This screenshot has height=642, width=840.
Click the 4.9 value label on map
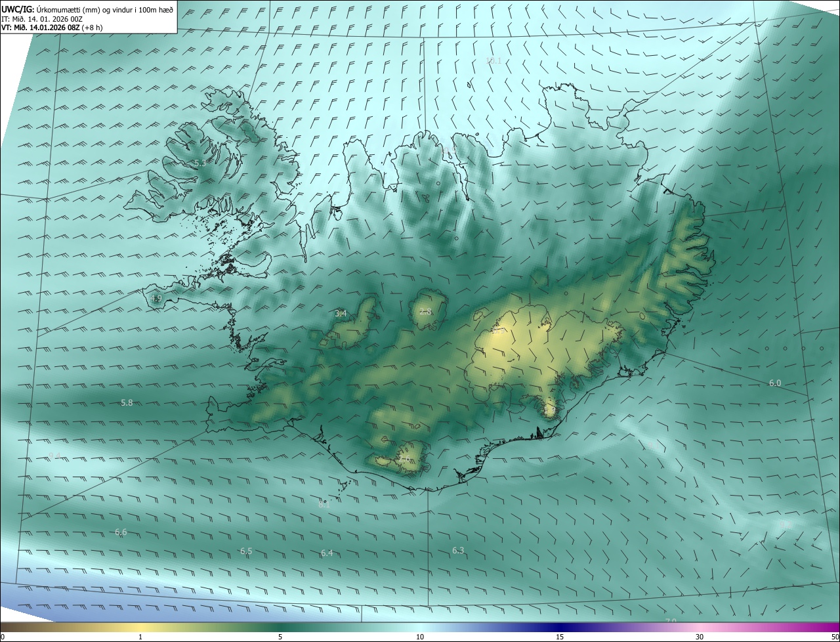coord(156,299)
